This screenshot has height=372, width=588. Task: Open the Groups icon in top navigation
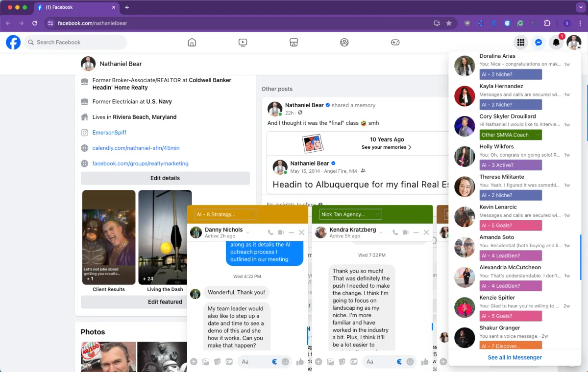click(x=344, y=43)
